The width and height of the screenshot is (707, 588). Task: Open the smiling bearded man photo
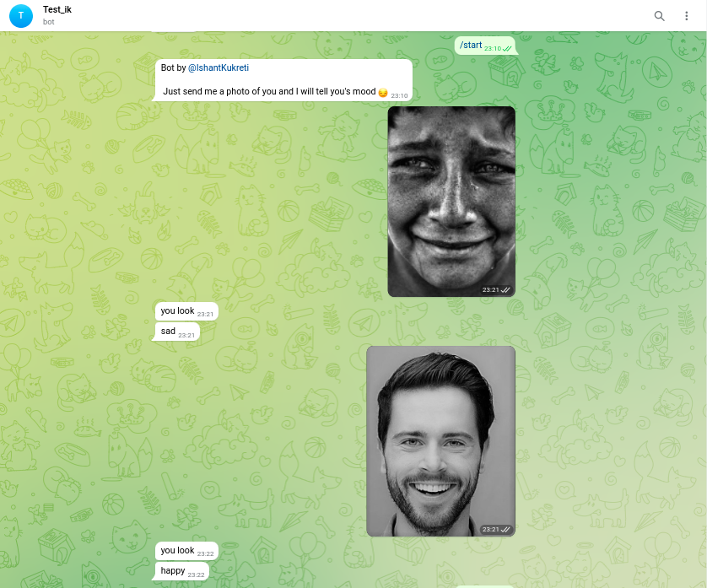440,440
